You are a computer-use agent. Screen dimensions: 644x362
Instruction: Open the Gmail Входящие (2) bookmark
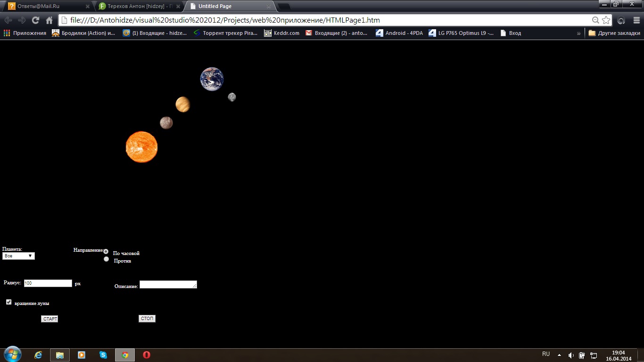337,33
